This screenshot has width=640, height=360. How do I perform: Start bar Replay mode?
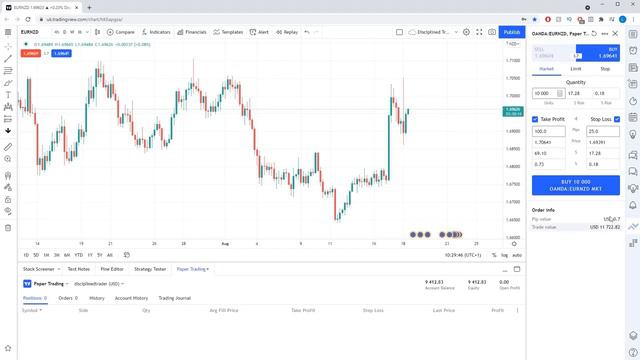pyautogui.click(x=287, y=32)
